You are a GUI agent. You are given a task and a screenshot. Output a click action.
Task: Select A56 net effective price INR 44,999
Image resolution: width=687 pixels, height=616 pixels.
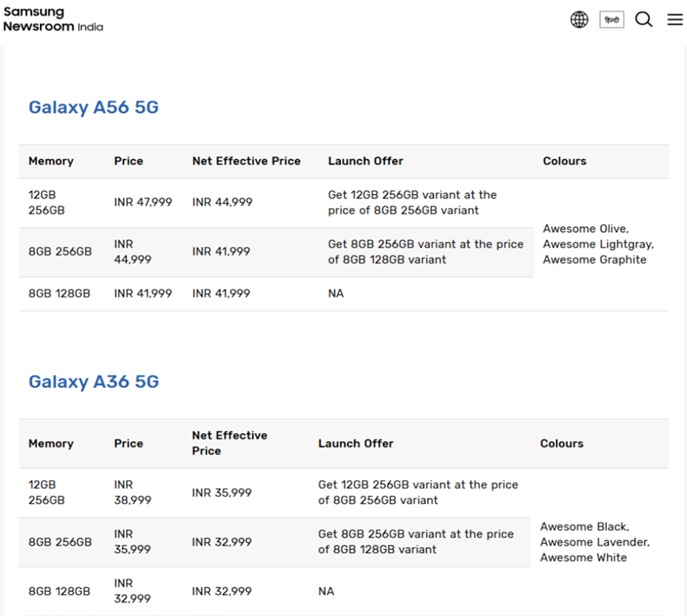[222, 202]
